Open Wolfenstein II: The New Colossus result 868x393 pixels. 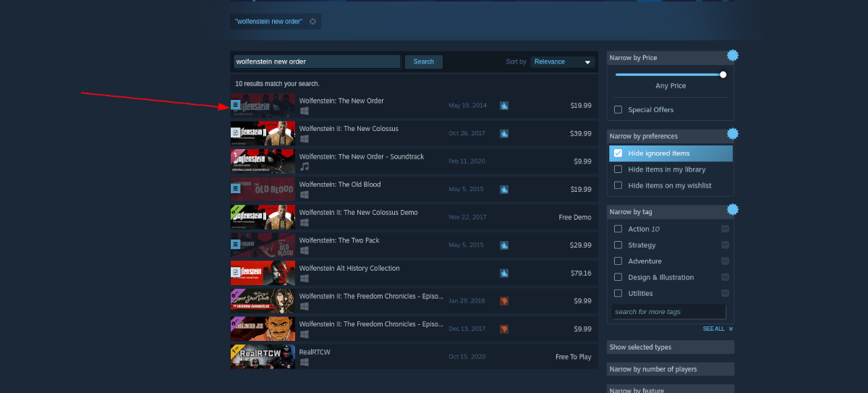pos(414,134)
